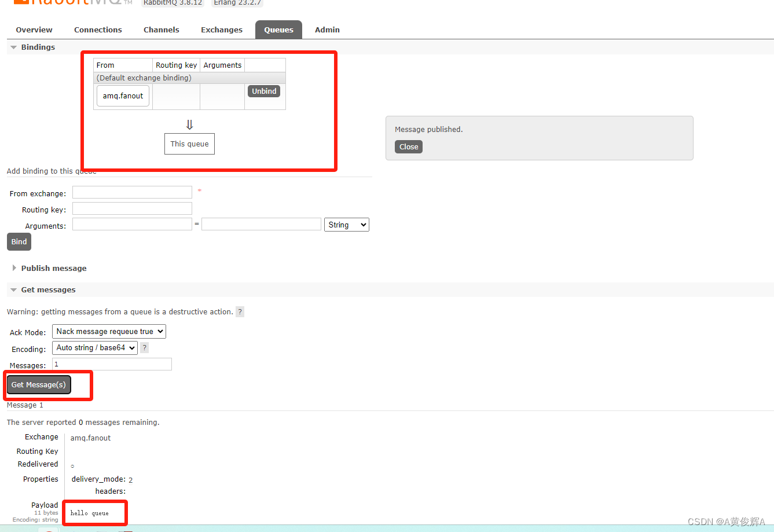Click the Erlang 23.2.7 version label
This screenshot has width=774, height=532.
tap(237, 2)
